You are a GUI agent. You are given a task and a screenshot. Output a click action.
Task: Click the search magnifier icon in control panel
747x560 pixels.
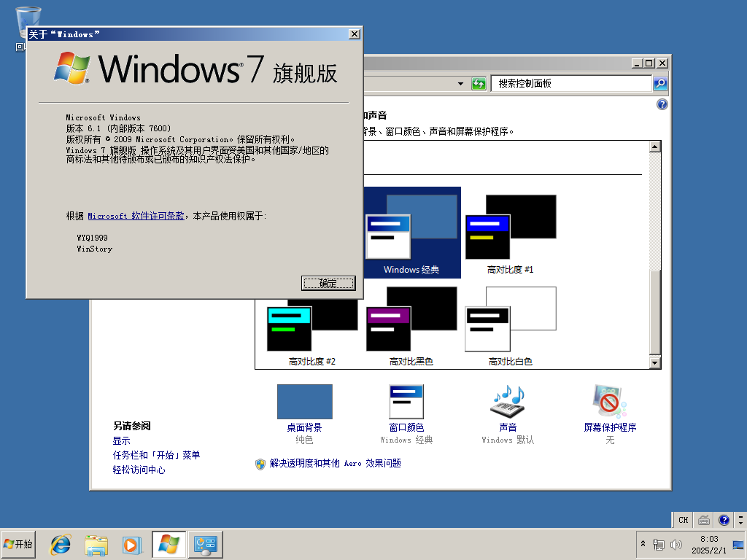(660, 83)
